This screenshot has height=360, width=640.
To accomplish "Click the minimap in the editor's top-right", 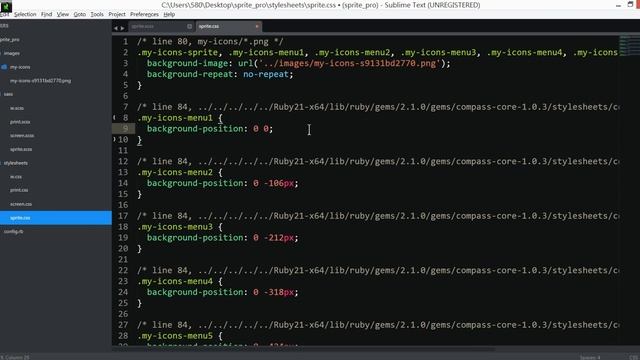I will click(629, 46).
